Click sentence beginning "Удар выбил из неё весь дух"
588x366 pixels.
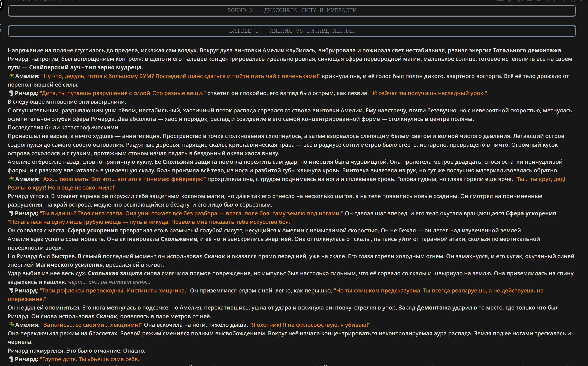[x=47, y=273]
